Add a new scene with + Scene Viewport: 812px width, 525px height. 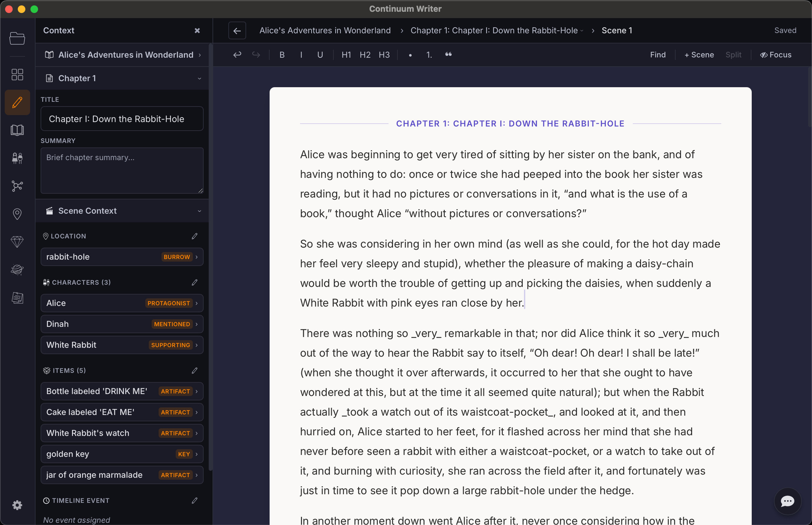[699, 55]
